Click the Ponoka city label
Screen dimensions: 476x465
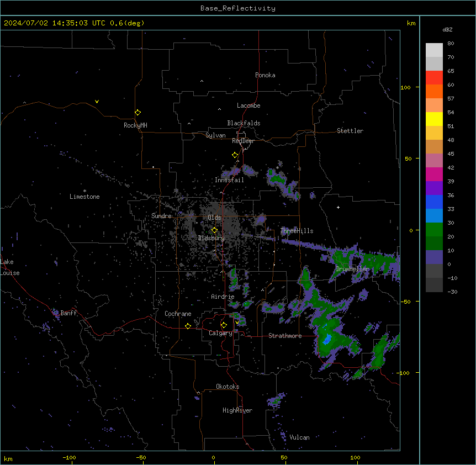coord(265,75)
